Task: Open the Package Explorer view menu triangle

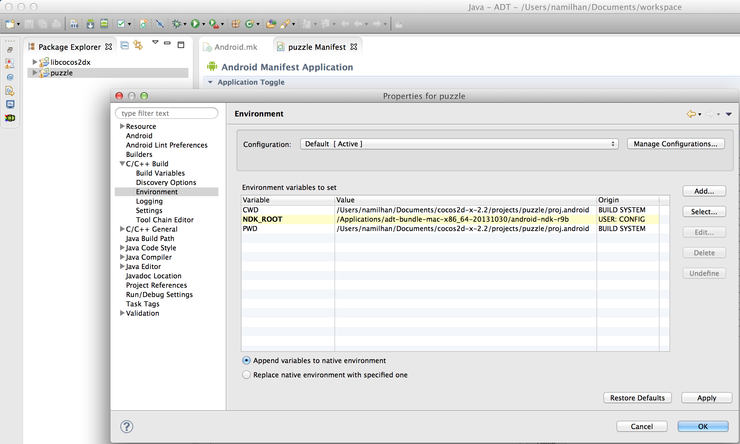Action: [x=155, y=42]
